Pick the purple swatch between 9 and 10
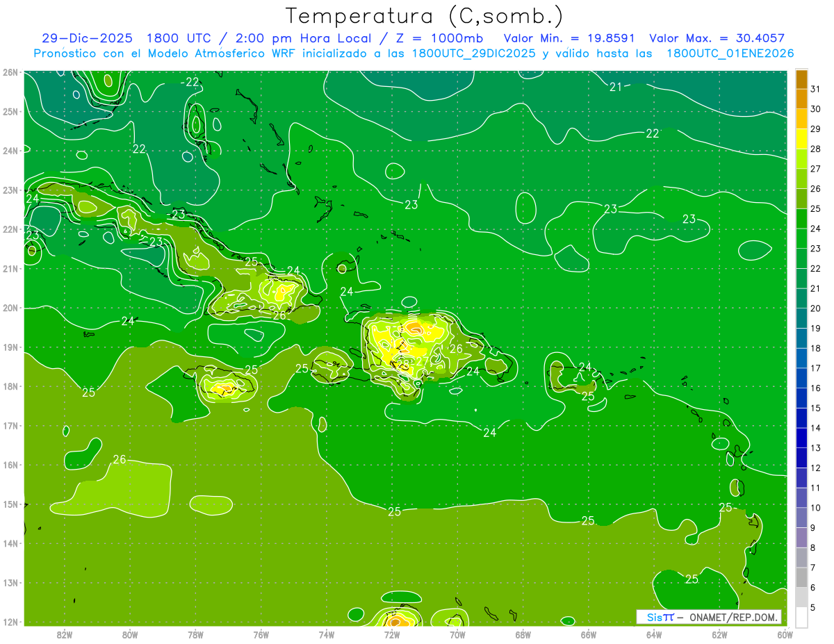 point(801,518)
